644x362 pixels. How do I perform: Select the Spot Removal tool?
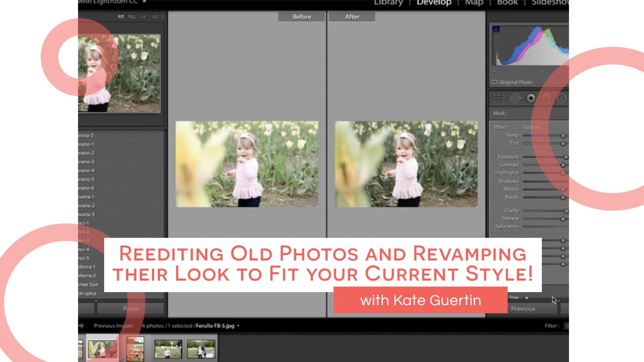515,98
